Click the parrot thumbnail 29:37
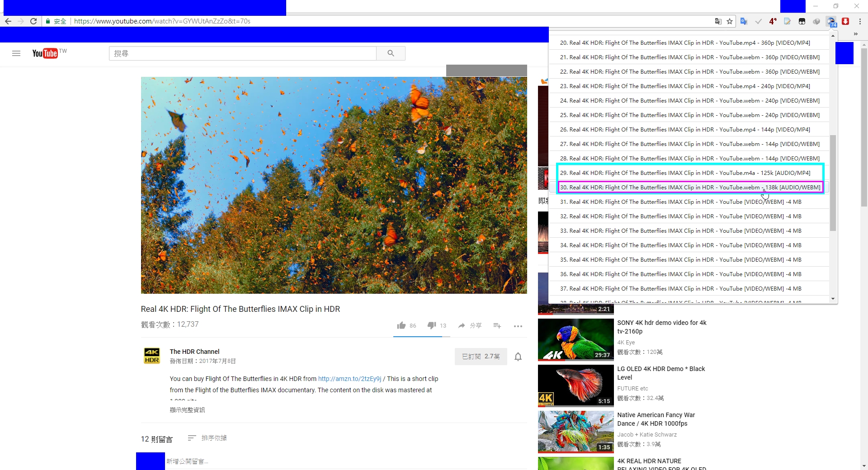The width and height of the screenshot is (868, 470). coord(576,339)
